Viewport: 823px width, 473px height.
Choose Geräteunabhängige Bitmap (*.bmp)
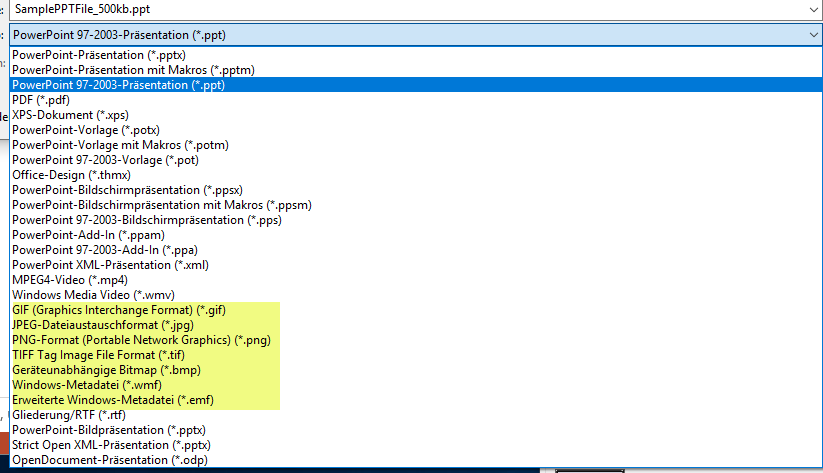(416, 370)
